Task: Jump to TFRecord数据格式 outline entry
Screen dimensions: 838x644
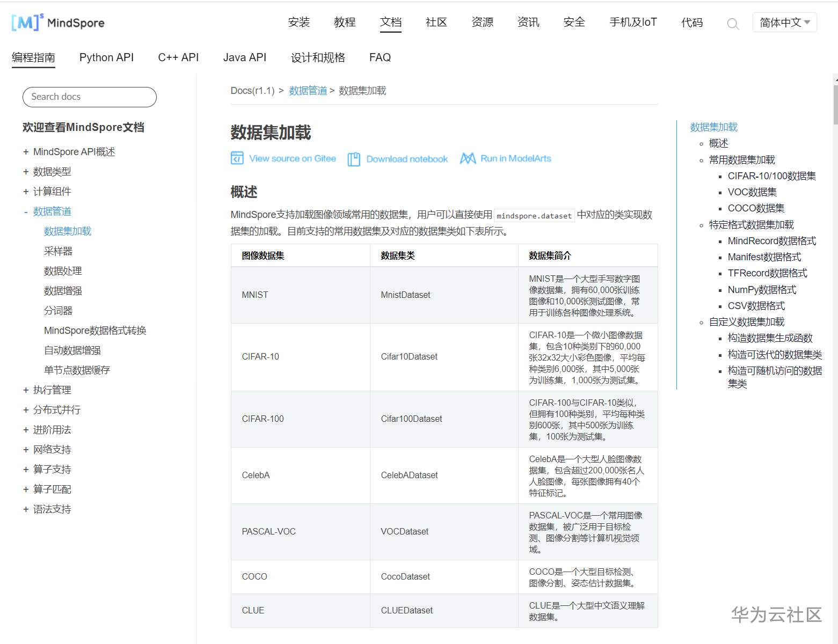Action: click(x=767, y=273)
